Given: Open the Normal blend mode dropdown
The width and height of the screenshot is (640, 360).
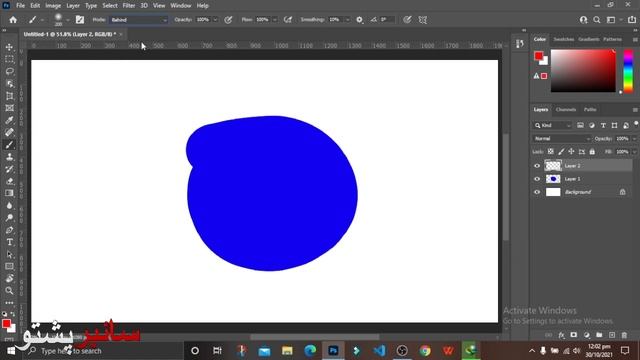Looking at the screenshot, I should [562, 139].
